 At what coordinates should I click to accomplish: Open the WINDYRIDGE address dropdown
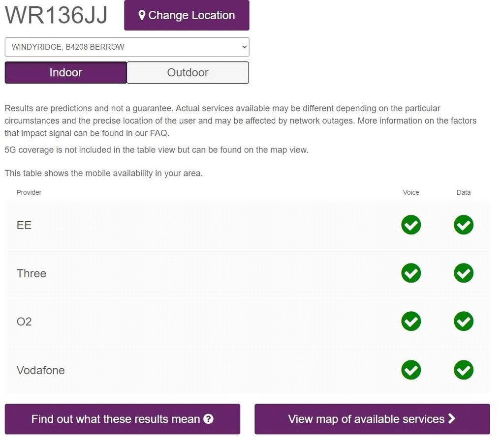[127, 47]
